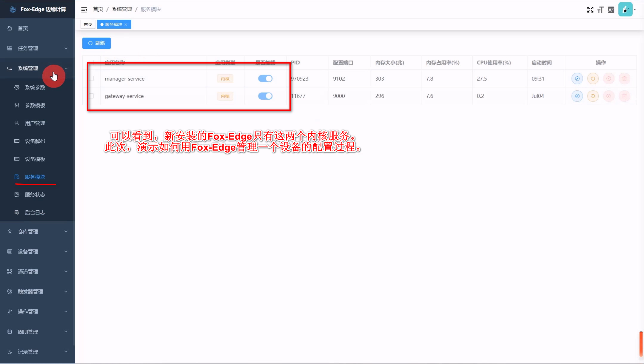
Task: Open the 系统参数 menu item
Action: pos(37,87)
